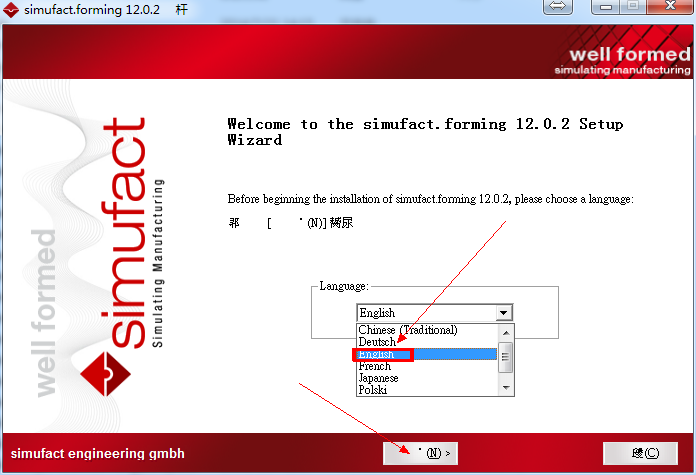Click the simufact icon in the title bar

pos(11,9)
